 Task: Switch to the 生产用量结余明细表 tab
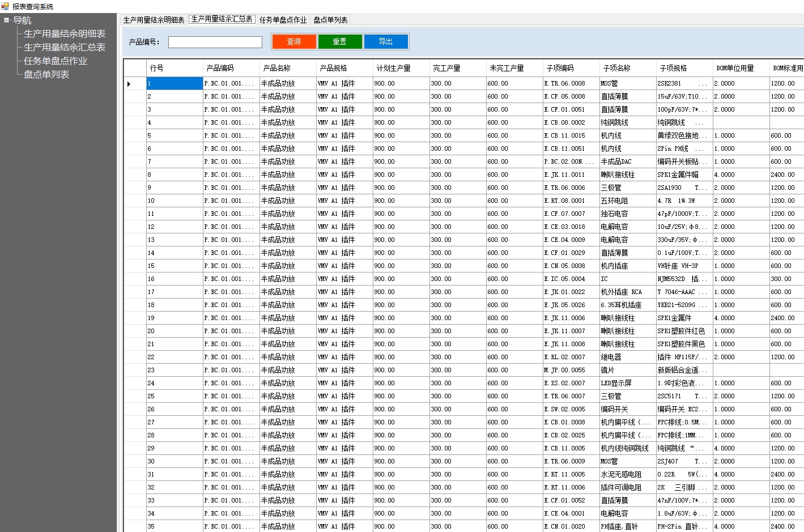click(x=154, y=20)
